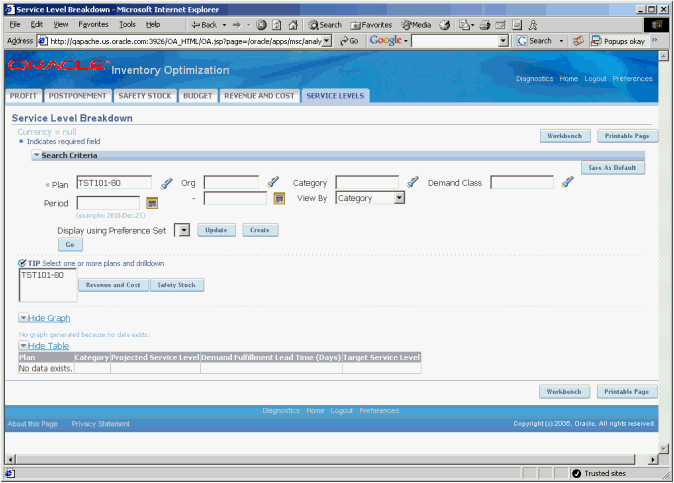Open the Tools menu
The image size is (674, 483).
click(x=127, y=24)
